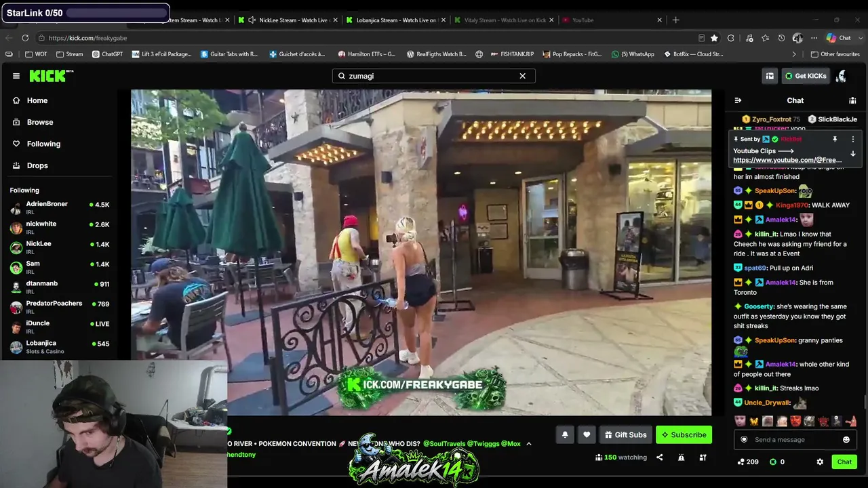Click Gooserty username in chat
Viewport: 868px width, 488px height.
(x=759, y=306)
